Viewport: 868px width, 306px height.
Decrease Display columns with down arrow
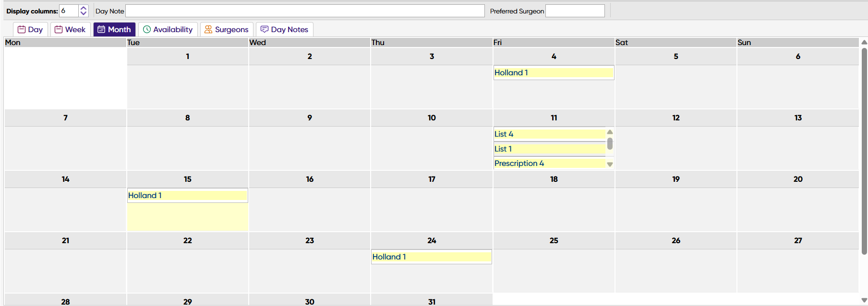point(84,13)
